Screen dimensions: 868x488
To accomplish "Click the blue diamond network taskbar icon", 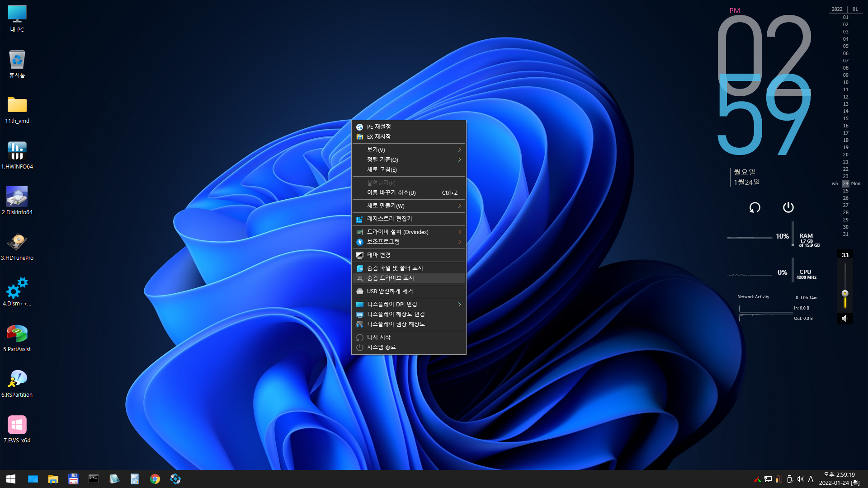I will click(175, 479).
